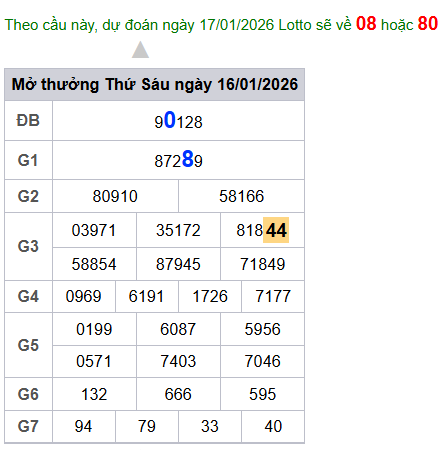The height and width of the screenshot is (450, 447).
Task: Click the G7 row label
Action: [x=28, y=426]
